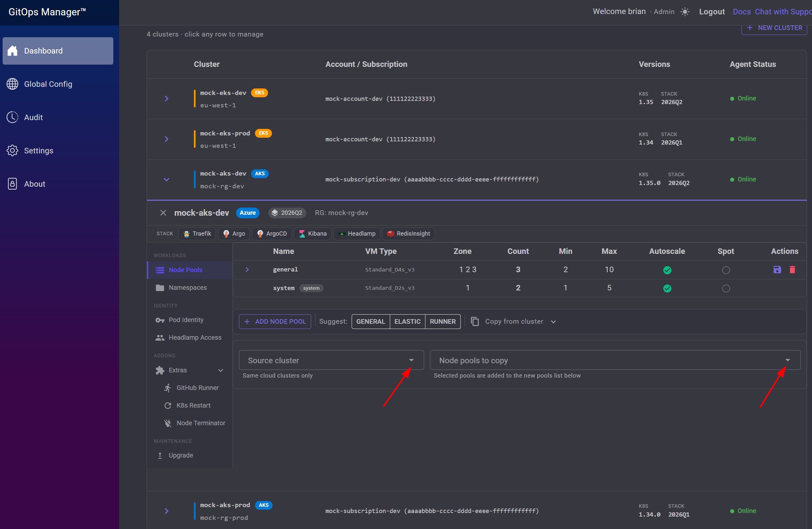Open Traefik stack link

197,234
